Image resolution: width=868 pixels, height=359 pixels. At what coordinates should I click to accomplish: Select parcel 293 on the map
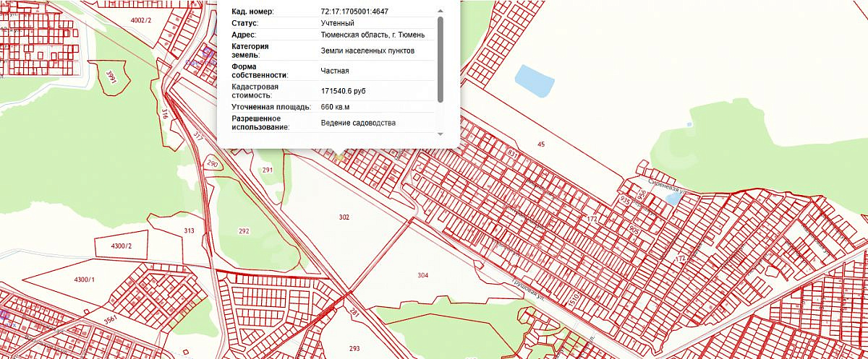[x=354, y=349]
